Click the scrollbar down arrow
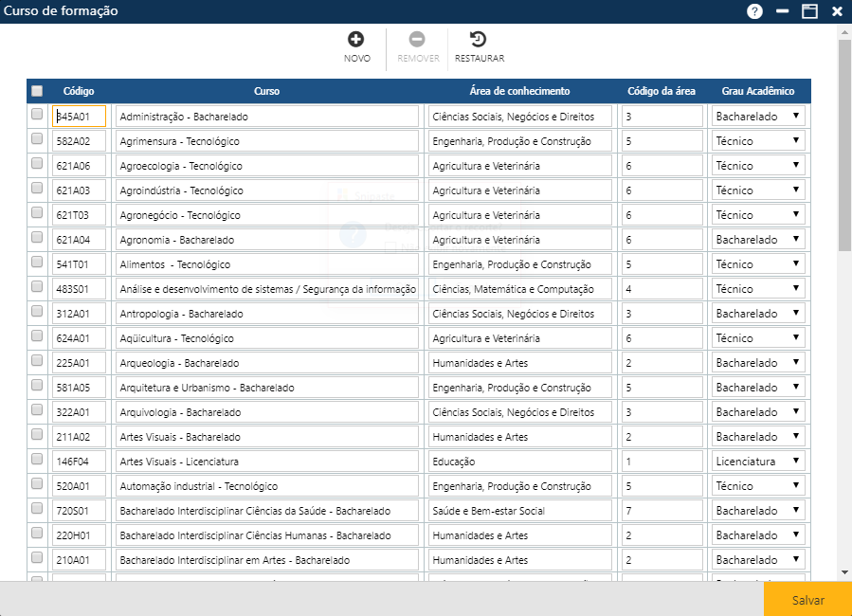 pos(844,572)
